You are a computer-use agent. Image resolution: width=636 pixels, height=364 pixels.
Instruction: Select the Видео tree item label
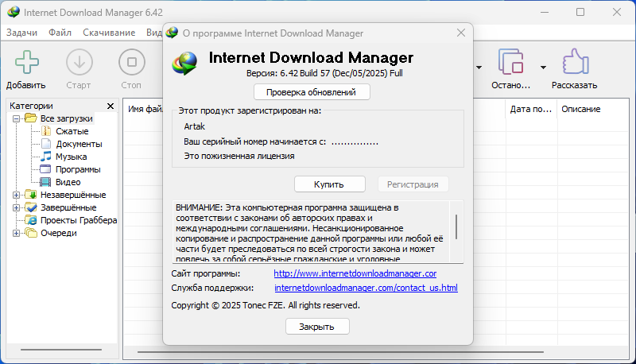(68, 182)
